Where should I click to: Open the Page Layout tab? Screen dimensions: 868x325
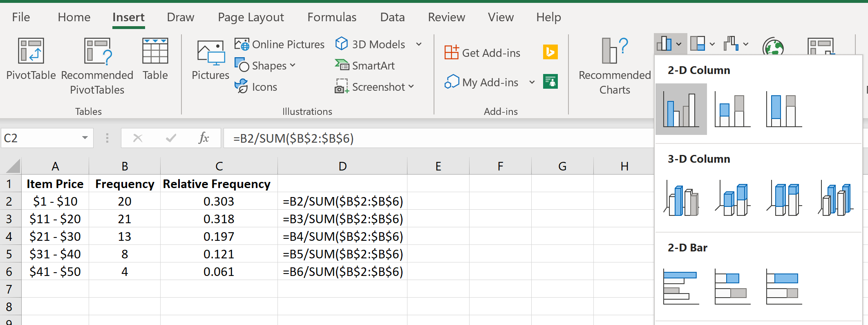pyautogui.click(x=251, y=17)
